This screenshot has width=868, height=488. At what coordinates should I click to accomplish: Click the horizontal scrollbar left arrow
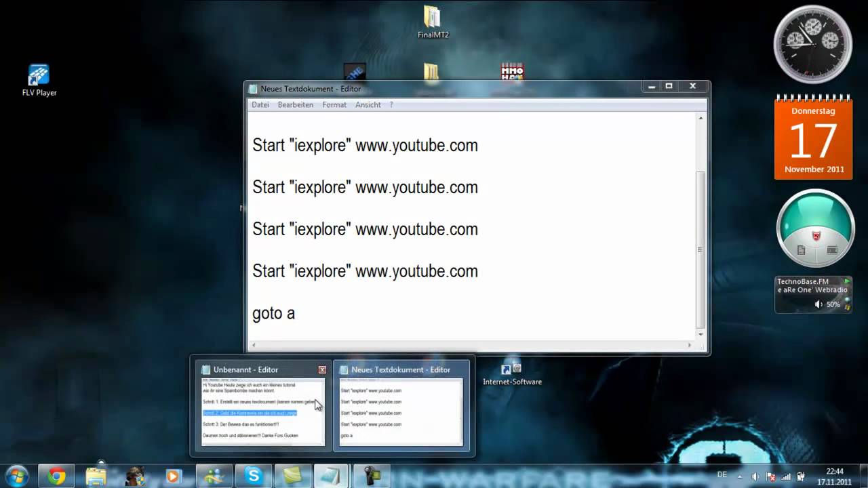coord(253,345)
